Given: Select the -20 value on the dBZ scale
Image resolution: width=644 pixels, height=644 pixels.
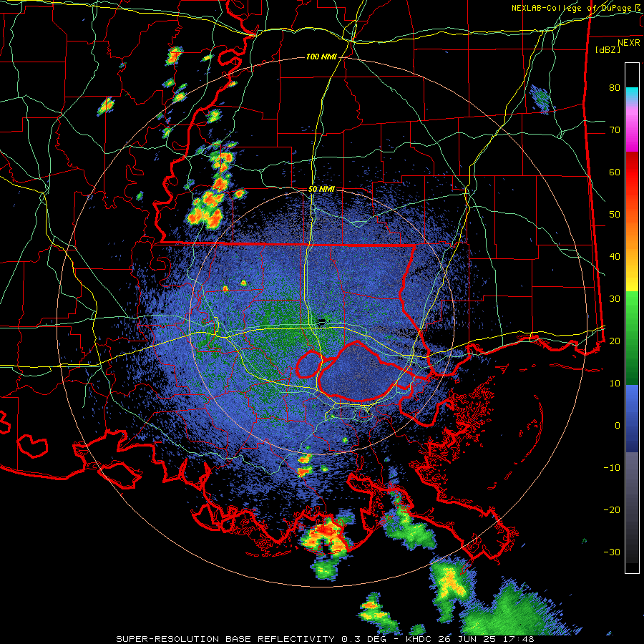Looking at the screenshot, I should (612, 510).
